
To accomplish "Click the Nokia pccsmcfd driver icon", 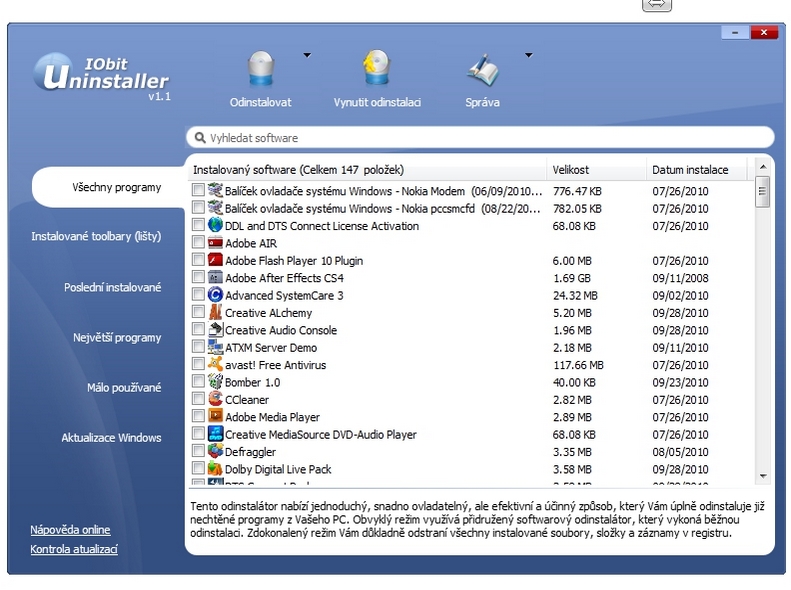I will coord(215,208).
